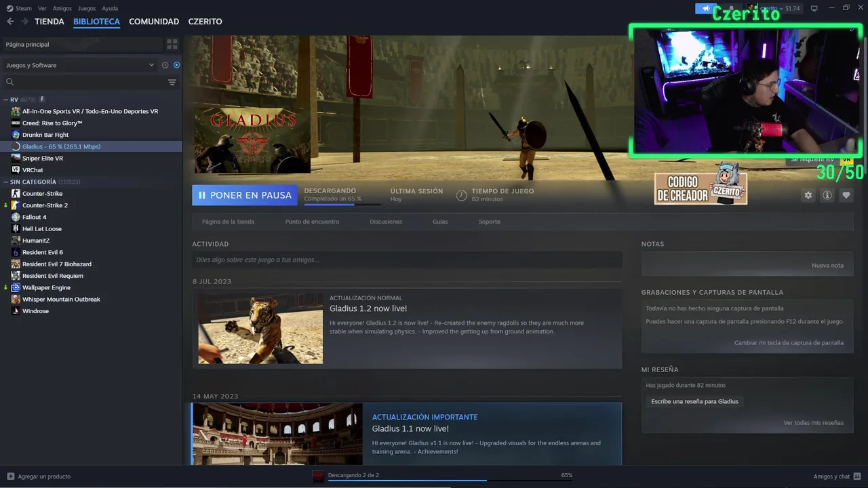Open Ver todas mis reseñas link
Image resolution: width=868 pixels, height=488 pixels.
813,423
